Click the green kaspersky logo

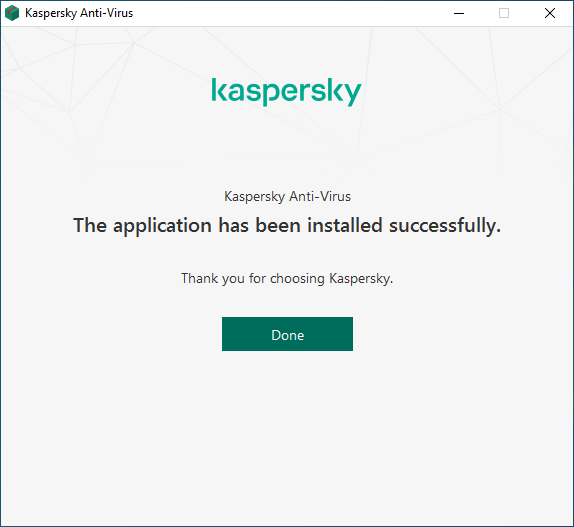click(x=287, y=92)
